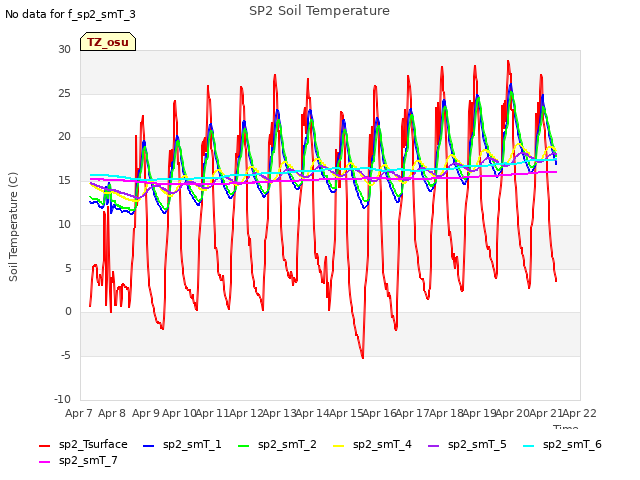This screenshot has width=640, height=480.
Task: Click the 25 y-axis tick label
Action: tap(64, 93)
